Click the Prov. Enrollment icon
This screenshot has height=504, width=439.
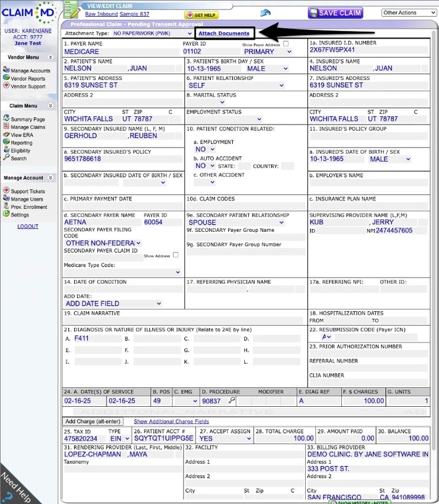tap(6, 206)
